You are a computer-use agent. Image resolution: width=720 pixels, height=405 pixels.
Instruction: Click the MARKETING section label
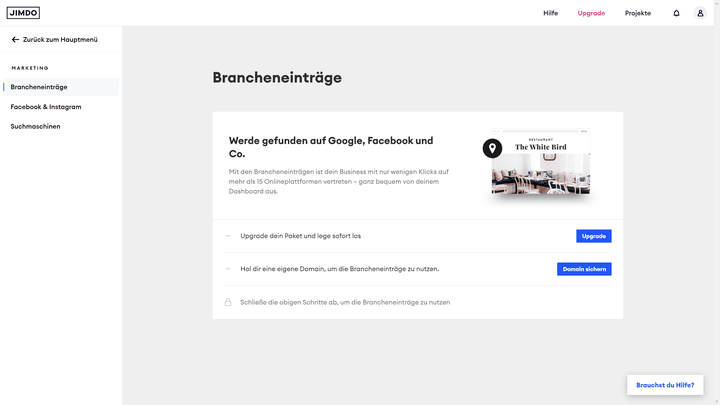30,68
